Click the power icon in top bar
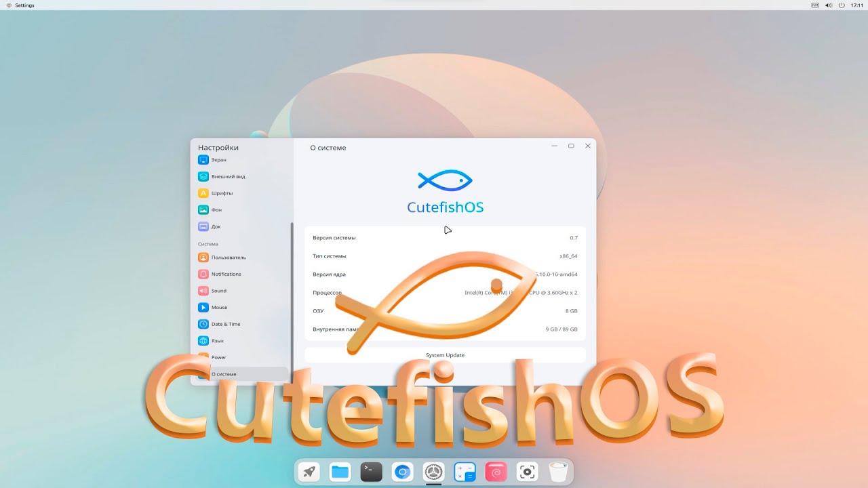 tap(842, 5)
